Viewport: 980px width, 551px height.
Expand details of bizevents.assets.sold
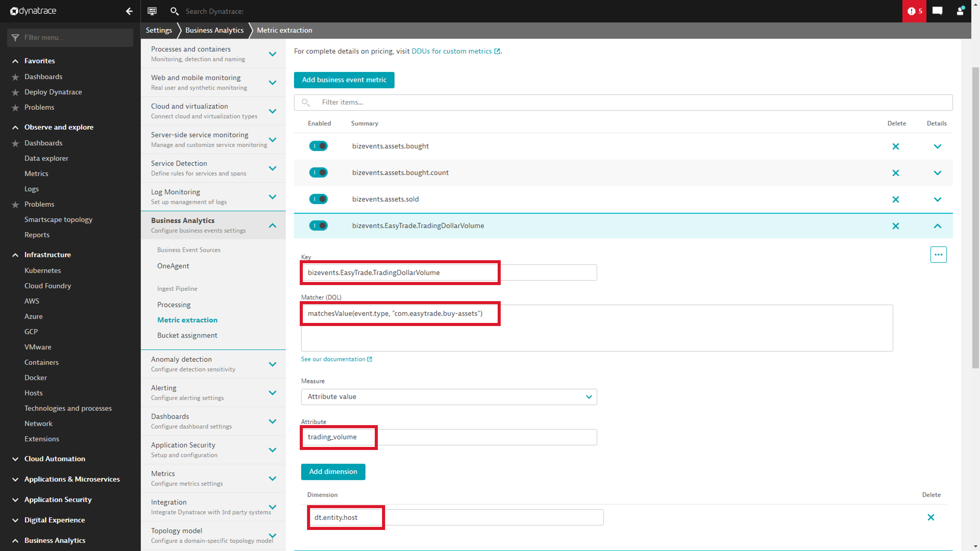click(938, 199)
